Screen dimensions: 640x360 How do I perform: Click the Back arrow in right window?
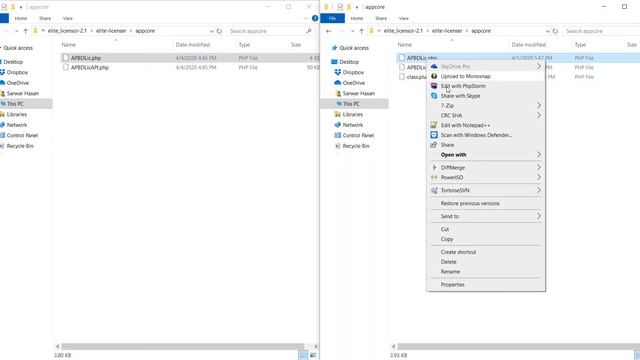(x=329, y=31)
